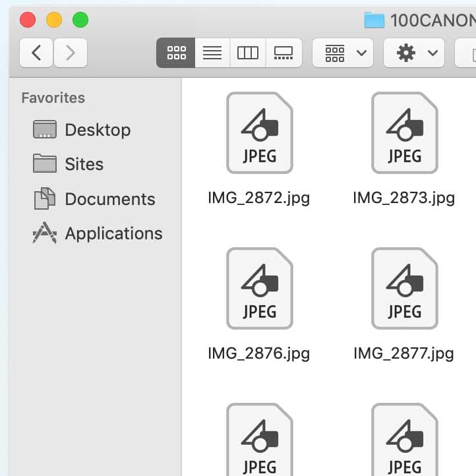The width and height of the screenshot is (476, 476).
Task: Go forward to next folder
Action: click(71, 53)
